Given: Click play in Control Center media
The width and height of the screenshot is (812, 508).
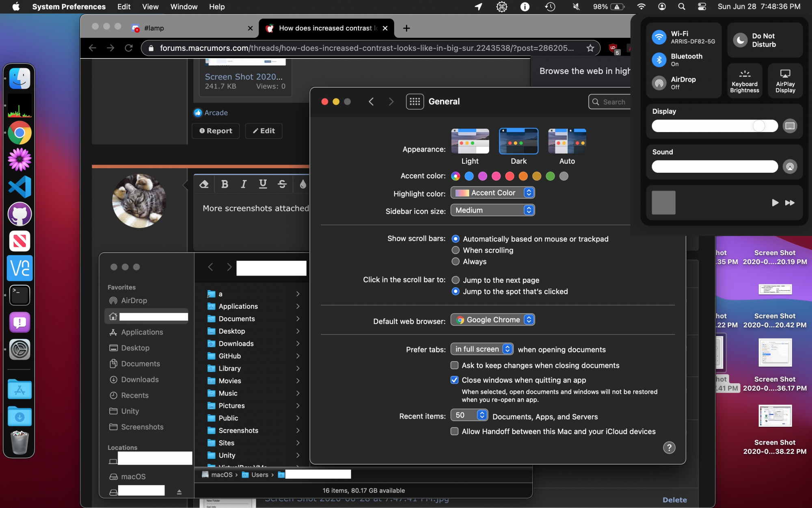Looking at the screenshot, I should [x=775, y=202].
